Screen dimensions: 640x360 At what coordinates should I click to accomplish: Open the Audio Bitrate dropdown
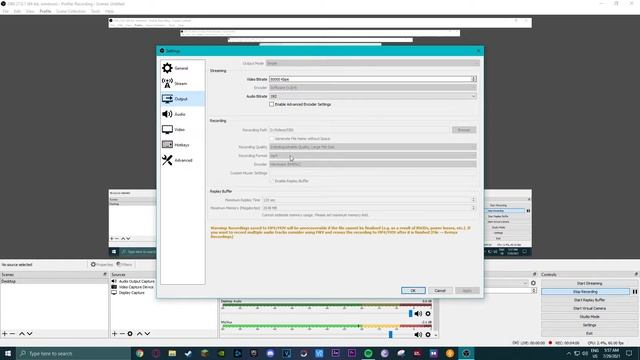[x=372, y=96]
